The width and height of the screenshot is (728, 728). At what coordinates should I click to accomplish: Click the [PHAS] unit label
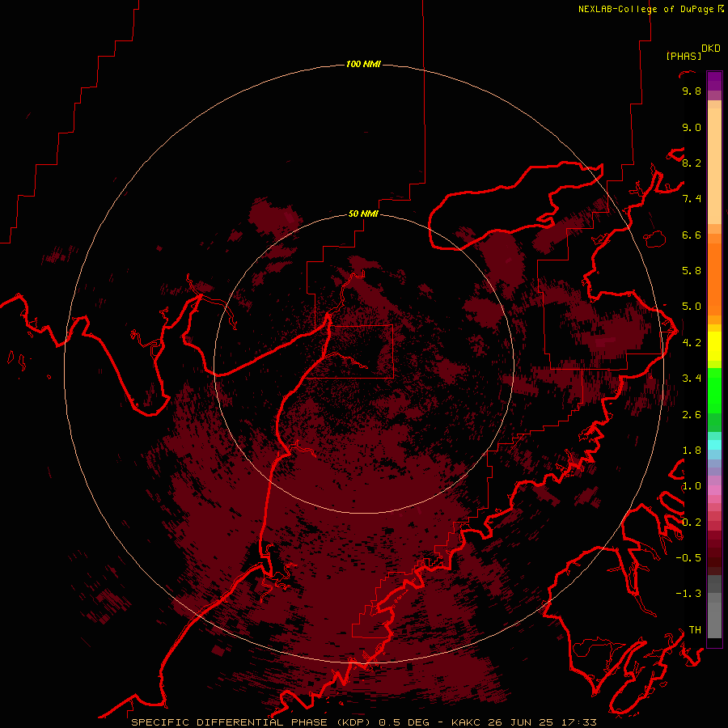point(684,56)
